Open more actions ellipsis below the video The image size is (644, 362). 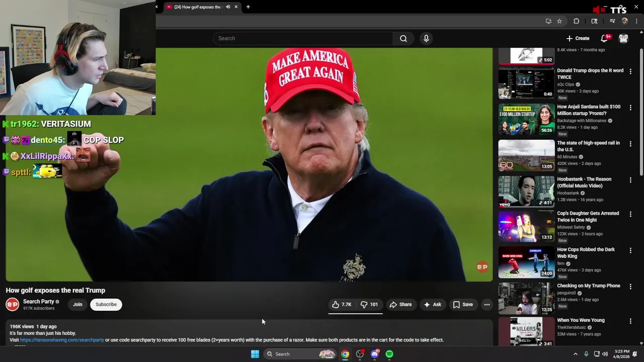click(x=487, y=304)
